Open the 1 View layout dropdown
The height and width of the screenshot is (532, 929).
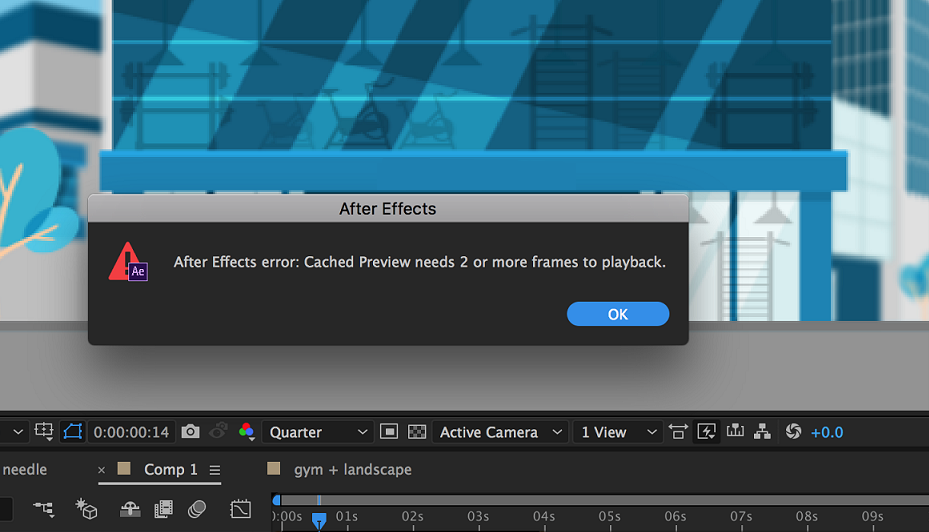[618, 432]
